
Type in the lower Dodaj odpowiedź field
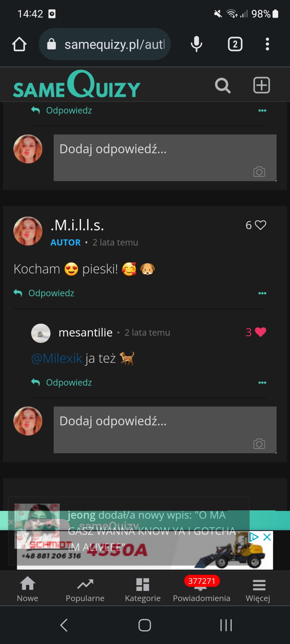tap(153, 426)
